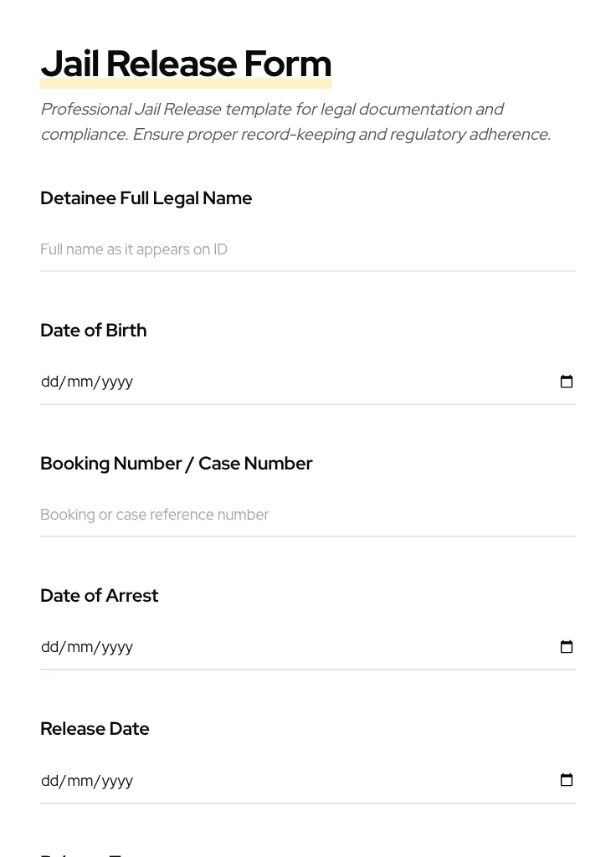
Task: Click the Detainee Full Legal Name label
Action: click(x=146, y=198)
